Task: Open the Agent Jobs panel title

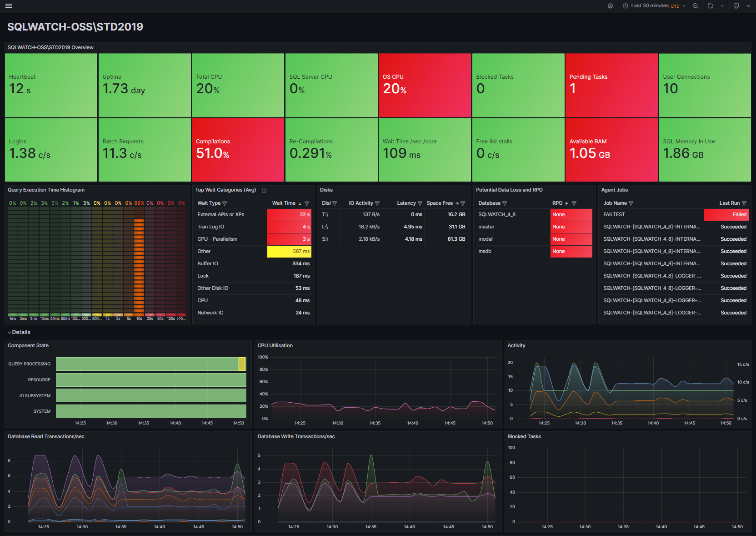Action: [x=615, y=190]
